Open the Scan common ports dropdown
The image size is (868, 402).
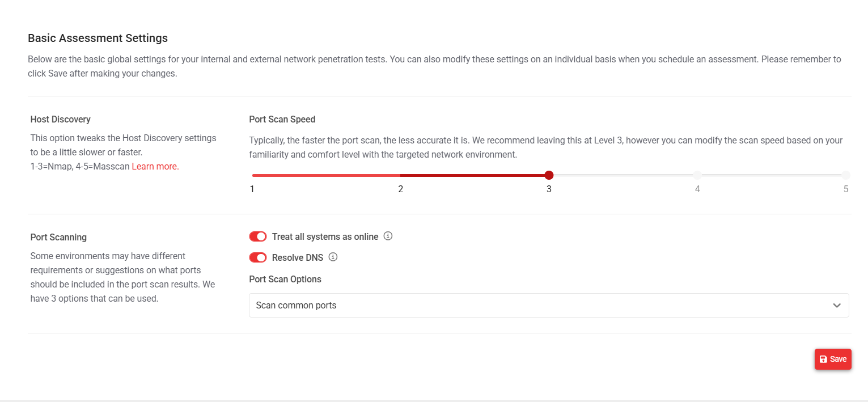[x=548, y=306]
